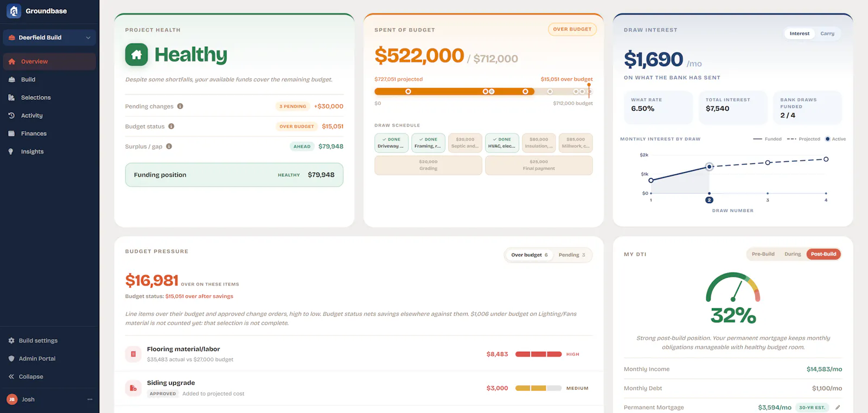Image resolution: width=868 pixels, height=413 pixels.
Task: Click the 3 PENDING badge
Action: 293,106
